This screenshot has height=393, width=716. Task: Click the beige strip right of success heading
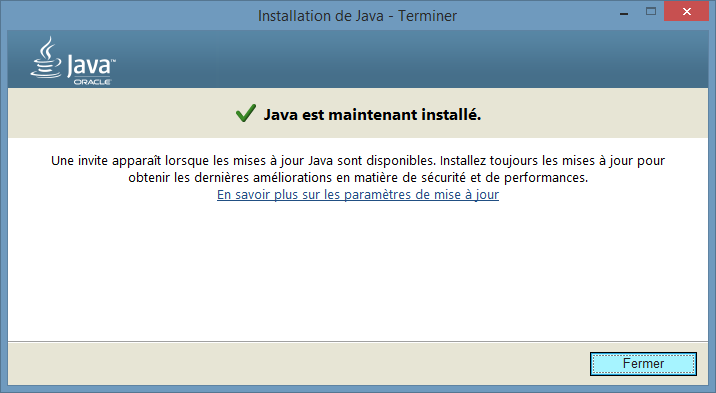pos(594,113)
